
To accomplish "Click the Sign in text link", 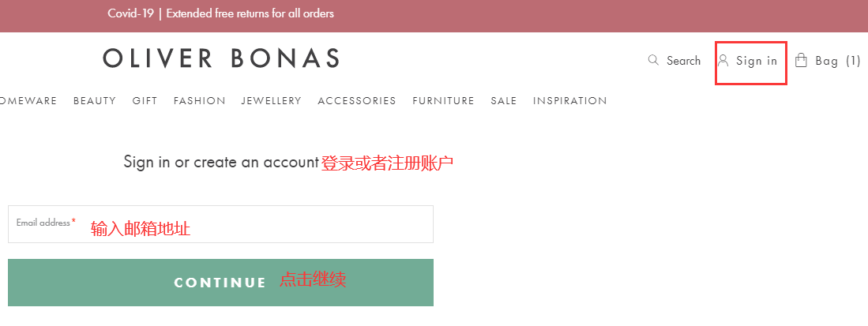I will tap(757, 61).
